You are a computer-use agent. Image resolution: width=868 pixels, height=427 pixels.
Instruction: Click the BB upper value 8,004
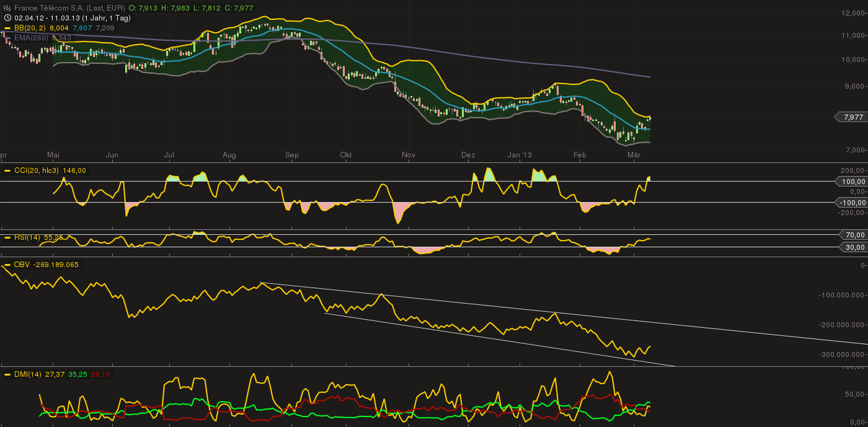click(x=58, y=28)
